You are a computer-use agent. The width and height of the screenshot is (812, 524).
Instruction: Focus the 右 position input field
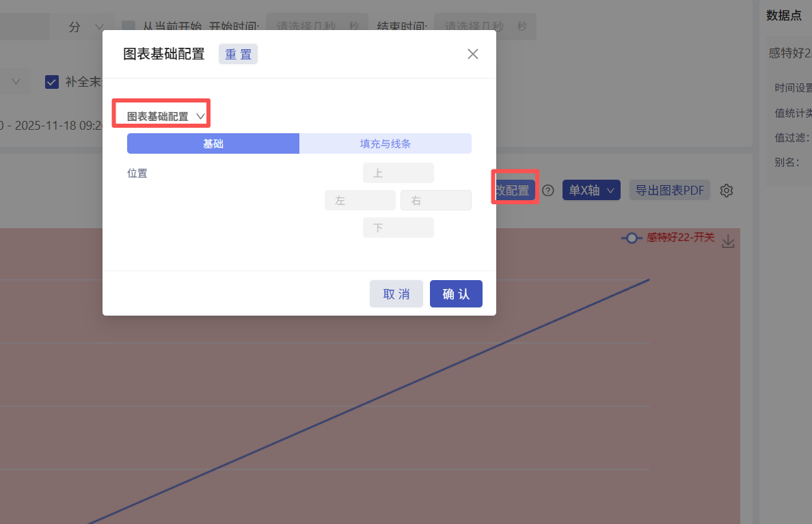[x=436, y=200]
